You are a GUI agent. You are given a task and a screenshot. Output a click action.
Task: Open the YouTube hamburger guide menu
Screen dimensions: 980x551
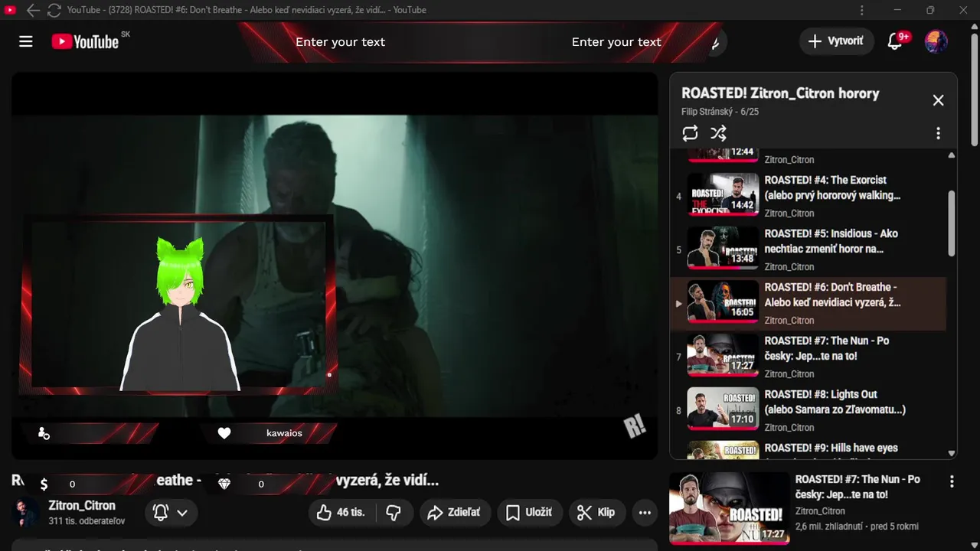pyautogui.click(x=26, y=41)
